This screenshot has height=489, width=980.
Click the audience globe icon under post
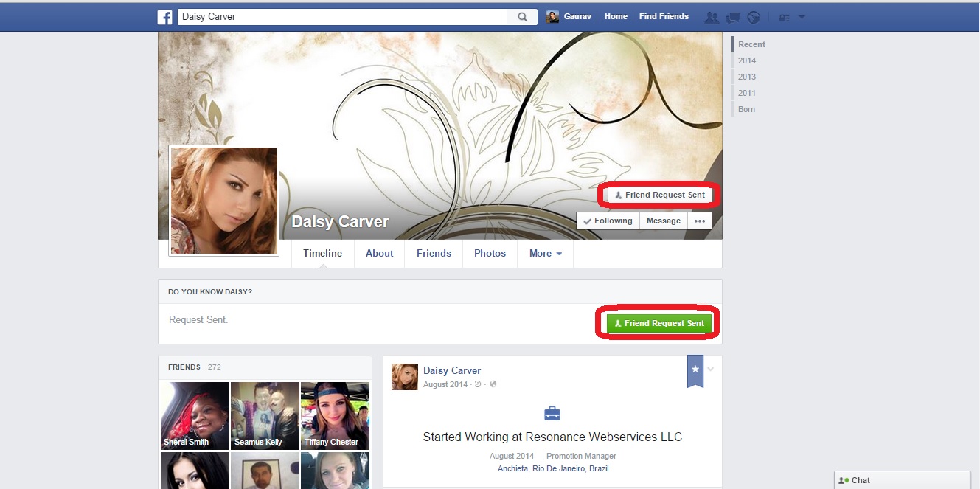click(x=493, y=384)
